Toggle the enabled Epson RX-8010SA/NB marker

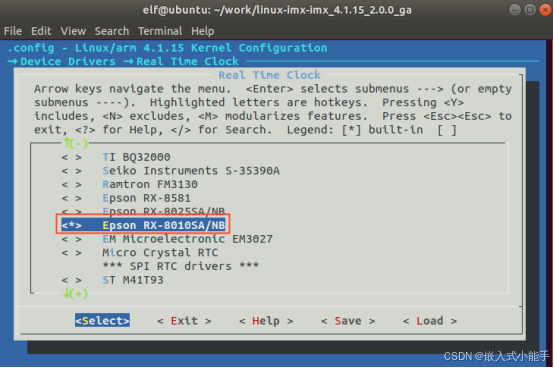[71, 225]
